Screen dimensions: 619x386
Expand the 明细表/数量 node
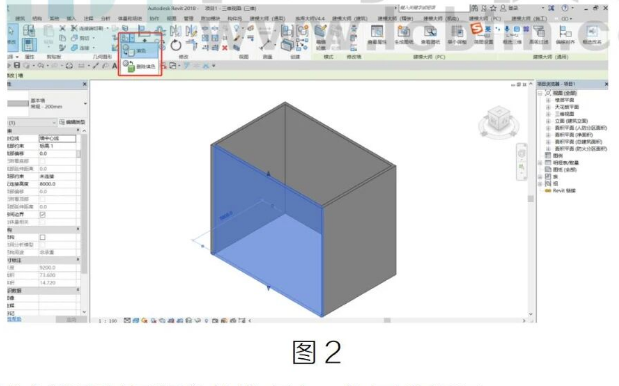click(540, 163)
